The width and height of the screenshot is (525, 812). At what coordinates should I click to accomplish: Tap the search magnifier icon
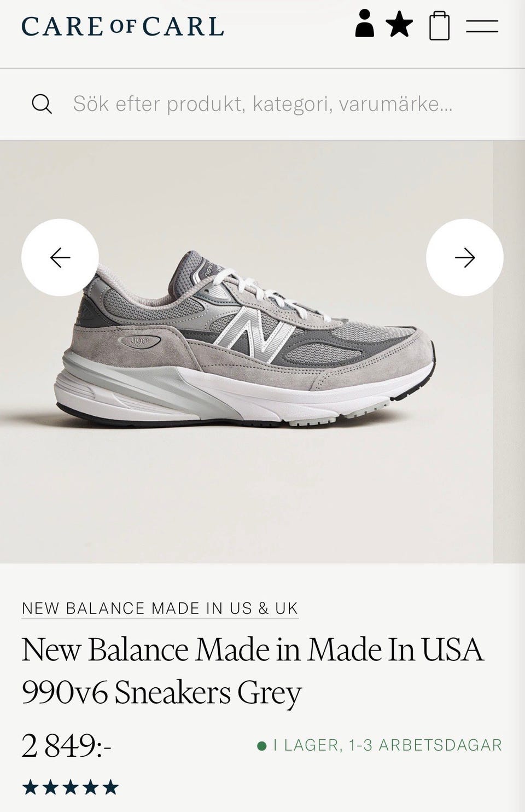tap(42, 103)
